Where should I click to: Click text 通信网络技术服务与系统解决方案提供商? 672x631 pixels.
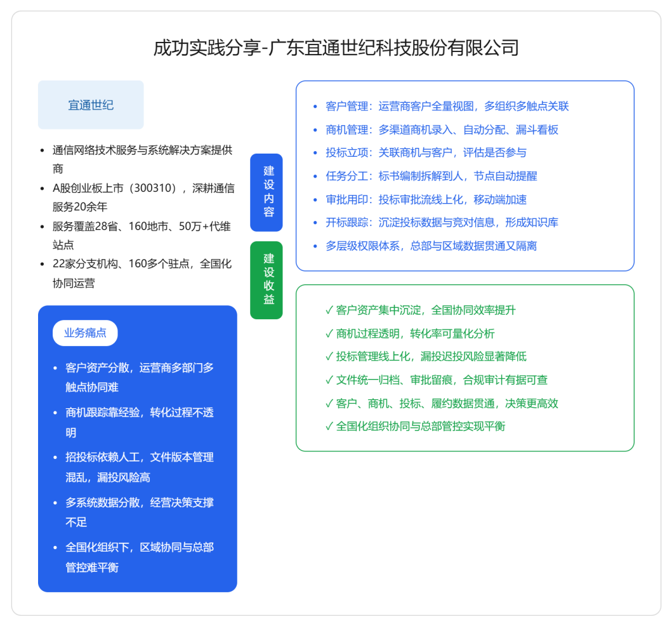pos(142,159)
